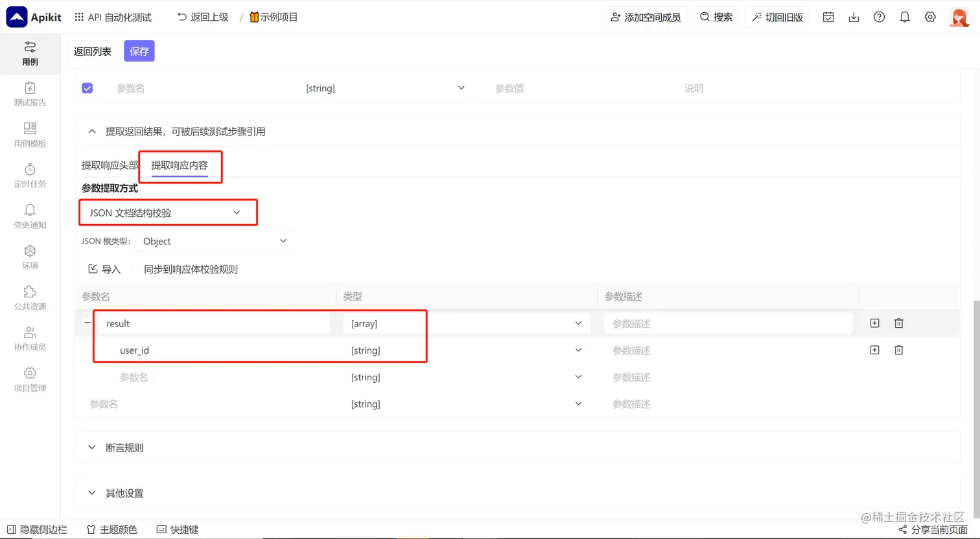Switch to 提取响应头部 tab
The height and width of the screenshot is (539, 980).
110,165
